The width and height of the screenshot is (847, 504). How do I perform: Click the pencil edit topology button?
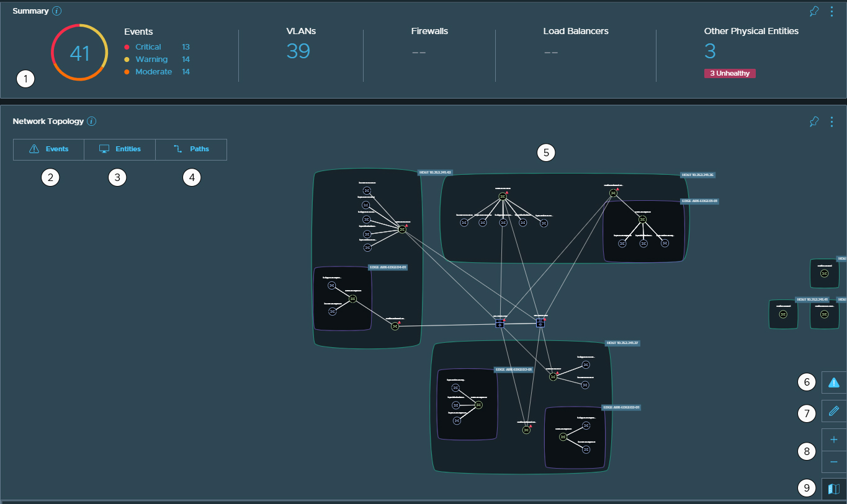pyautogui.click(x=834, y=410)
